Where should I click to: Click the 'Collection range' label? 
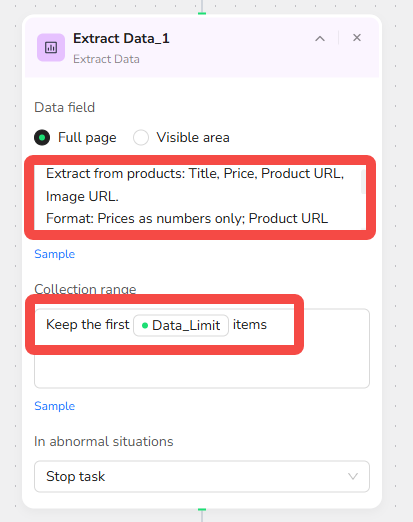click(x=85, y=289)
